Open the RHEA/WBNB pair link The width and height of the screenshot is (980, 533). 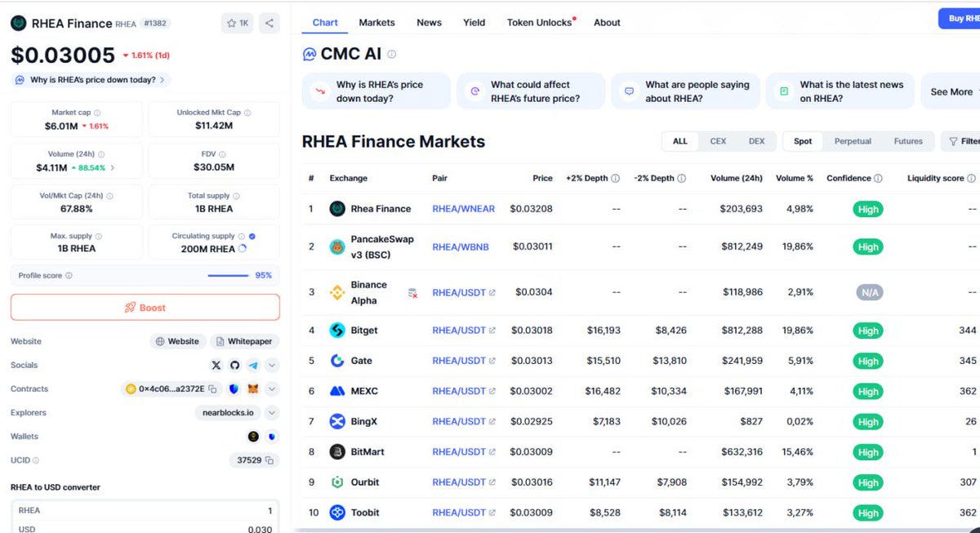coord(461,247)
